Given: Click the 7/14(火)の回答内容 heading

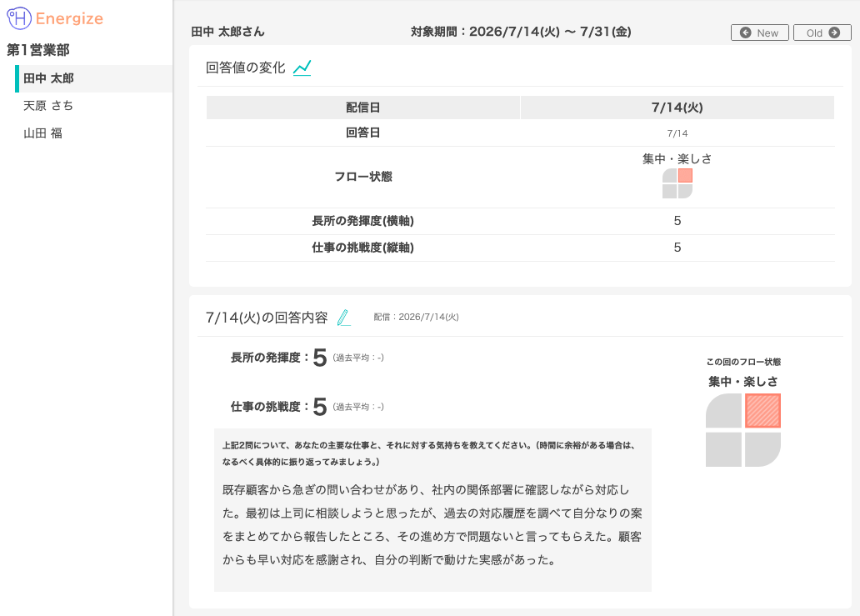Looking at the screenshot, I should (267, 318).
